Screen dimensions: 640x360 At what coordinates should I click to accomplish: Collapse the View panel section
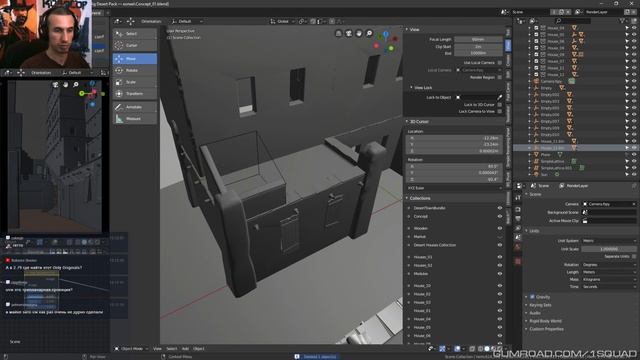413,29
